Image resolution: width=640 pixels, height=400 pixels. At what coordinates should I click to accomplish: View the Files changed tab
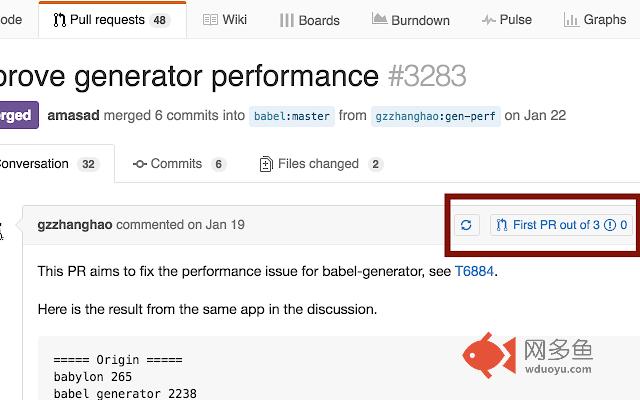click(x=320, y=164)
